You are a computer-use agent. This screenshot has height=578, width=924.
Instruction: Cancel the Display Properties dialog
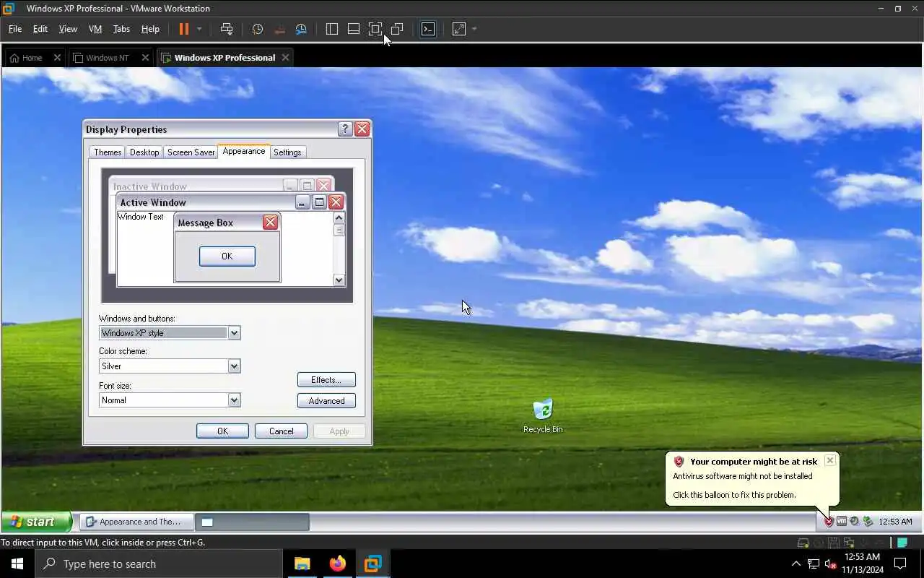pyautogui.click(x=281, y=431)
